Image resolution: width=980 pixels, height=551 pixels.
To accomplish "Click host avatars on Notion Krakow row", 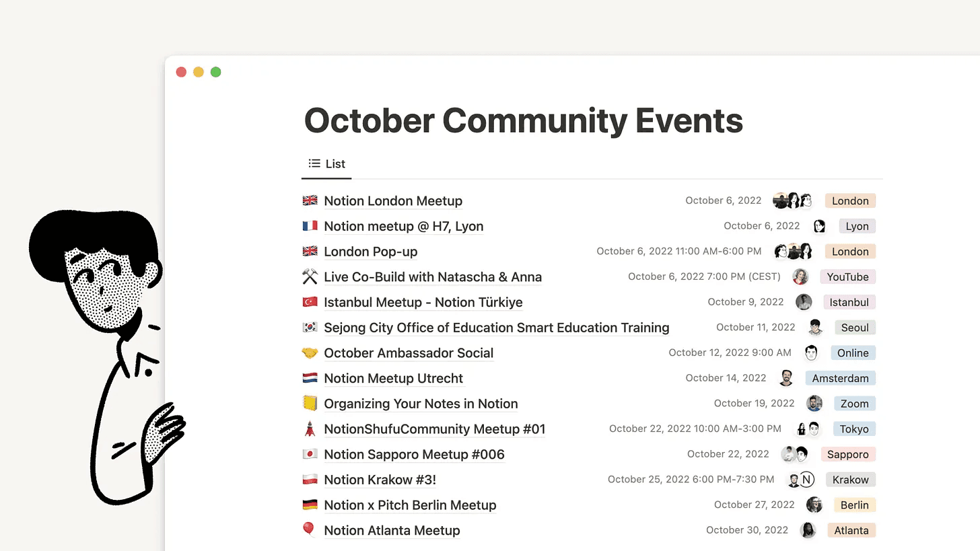I will click(801, 480).
